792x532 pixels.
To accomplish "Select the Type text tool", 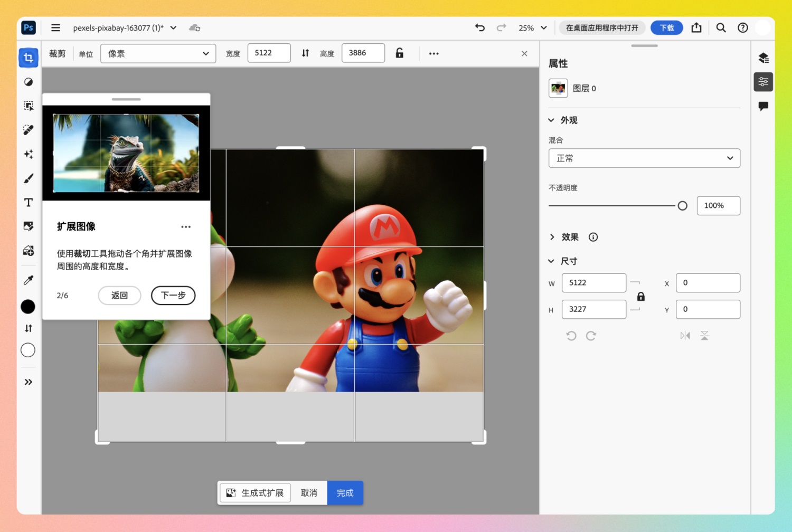I will 29,203.
